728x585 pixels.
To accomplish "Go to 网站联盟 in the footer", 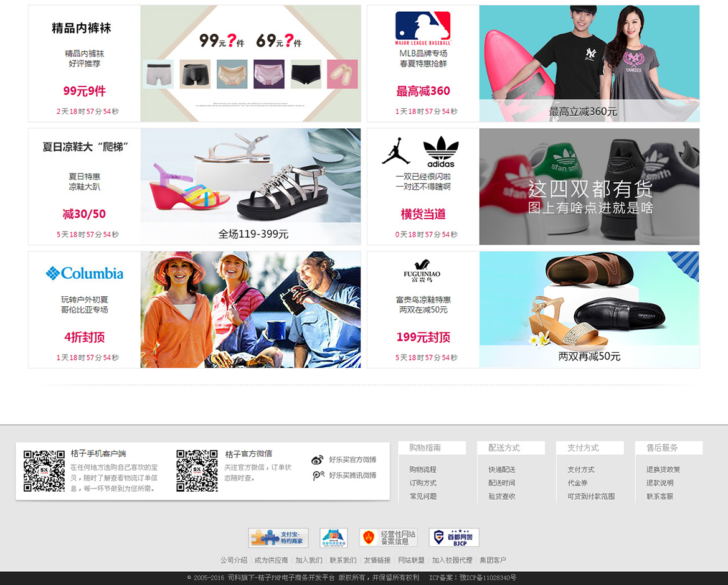I will [x=412, y=560].
